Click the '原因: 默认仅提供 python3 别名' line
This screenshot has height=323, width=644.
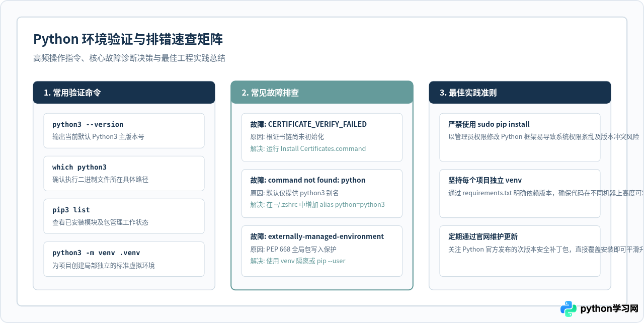294,193
